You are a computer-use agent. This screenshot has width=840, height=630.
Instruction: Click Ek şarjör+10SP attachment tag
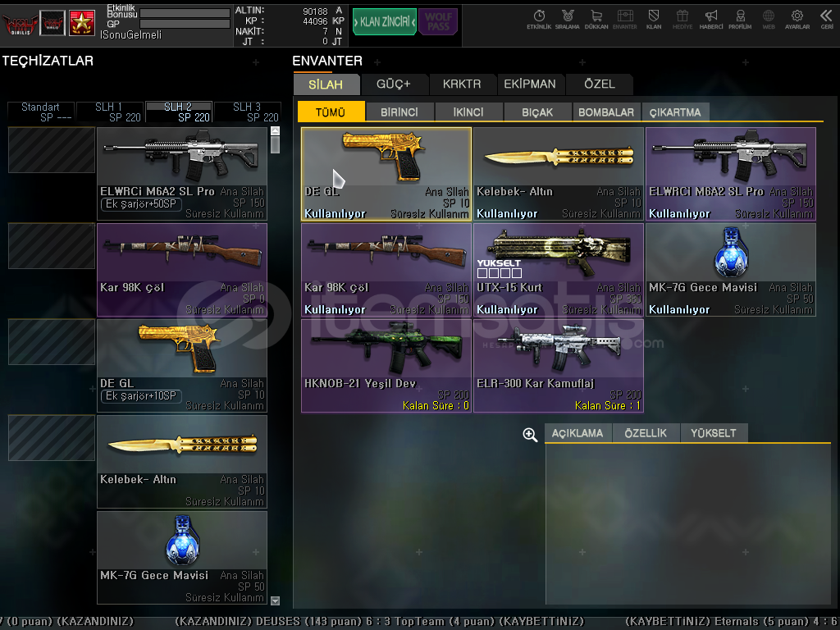click(x=141, y=396)
